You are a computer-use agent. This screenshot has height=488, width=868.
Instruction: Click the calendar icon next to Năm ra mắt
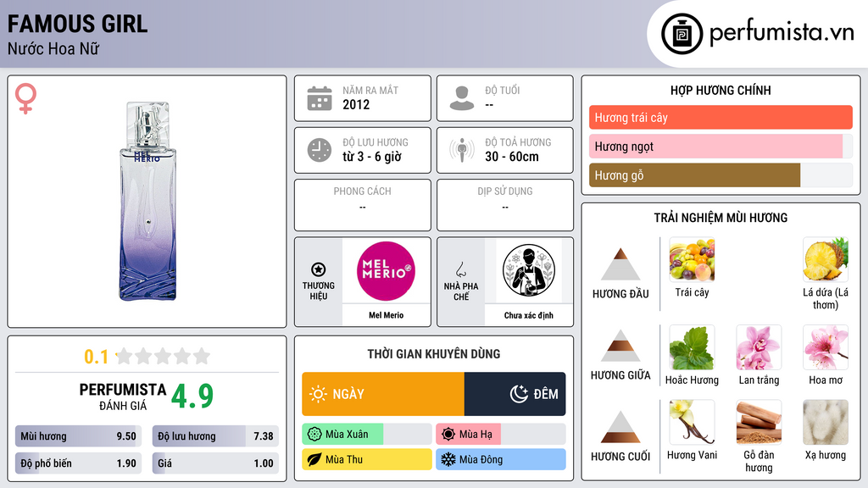[x=320, y=98]
